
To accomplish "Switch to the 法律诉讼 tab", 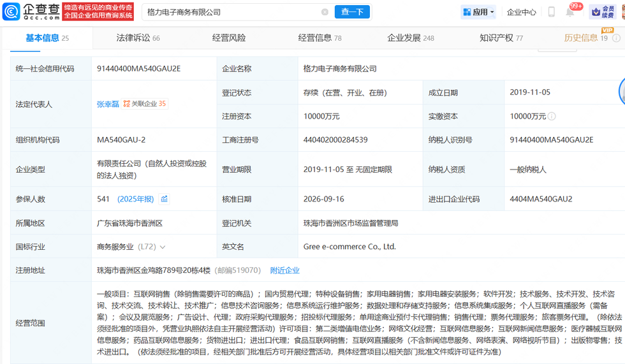I will (138, 38).
